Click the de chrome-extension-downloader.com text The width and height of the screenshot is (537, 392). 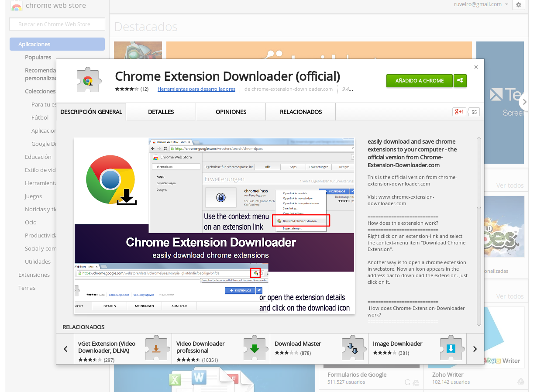pyautogui.click(x=289, y=89)
